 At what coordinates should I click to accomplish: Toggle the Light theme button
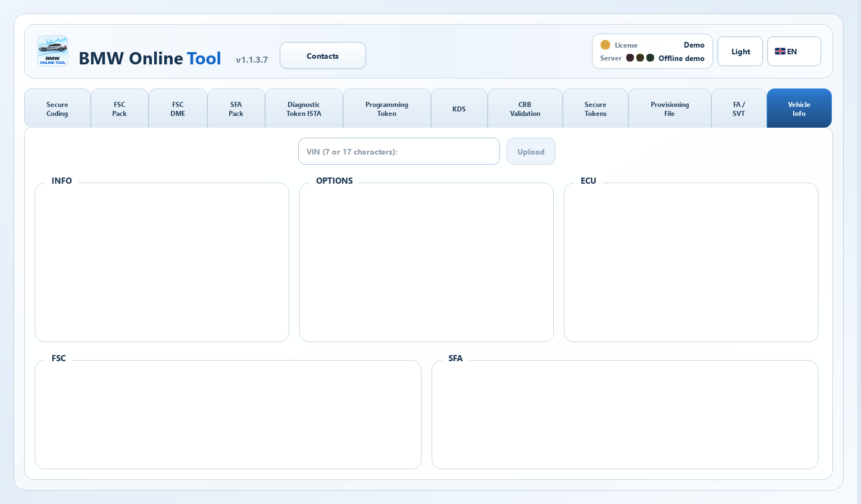click(740, 52)
